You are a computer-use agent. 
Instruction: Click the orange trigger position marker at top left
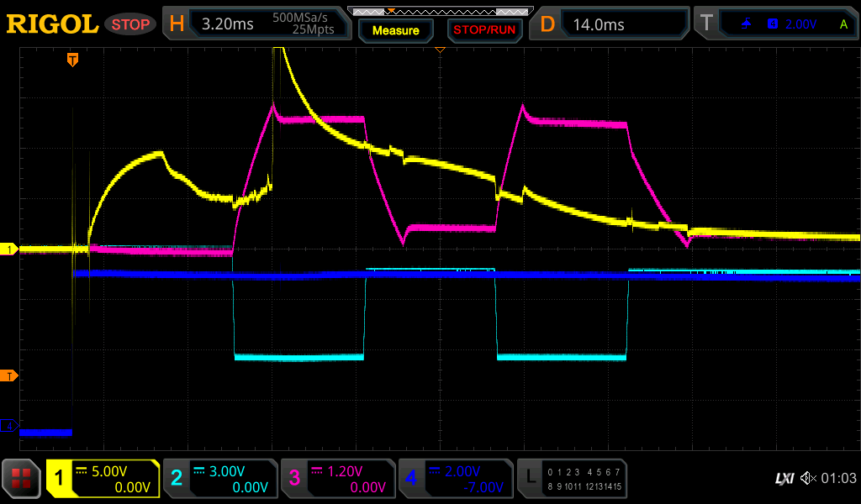pos(73,60)
